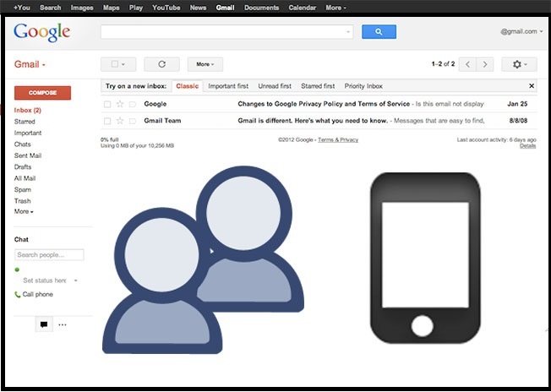Expand the More labels in sidebar

(24, 211)
